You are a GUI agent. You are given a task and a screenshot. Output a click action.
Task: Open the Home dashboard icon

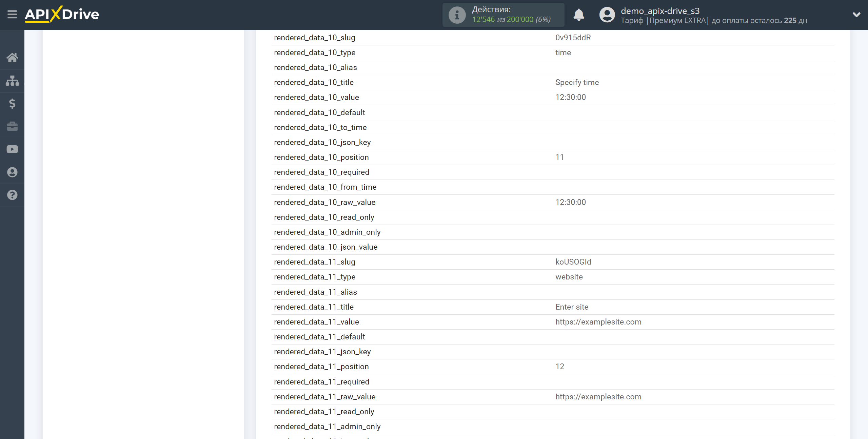coord(12,58)
